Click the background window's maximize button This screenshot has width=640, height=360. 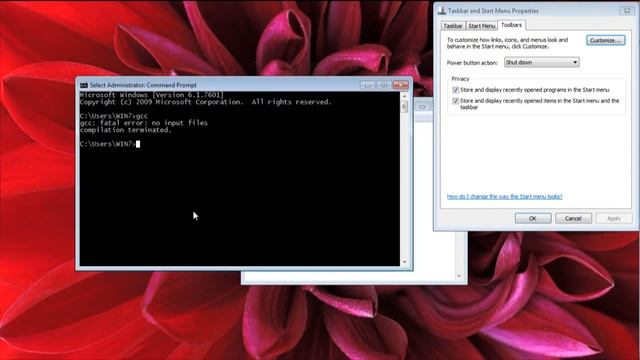click(x=422, y=107)
